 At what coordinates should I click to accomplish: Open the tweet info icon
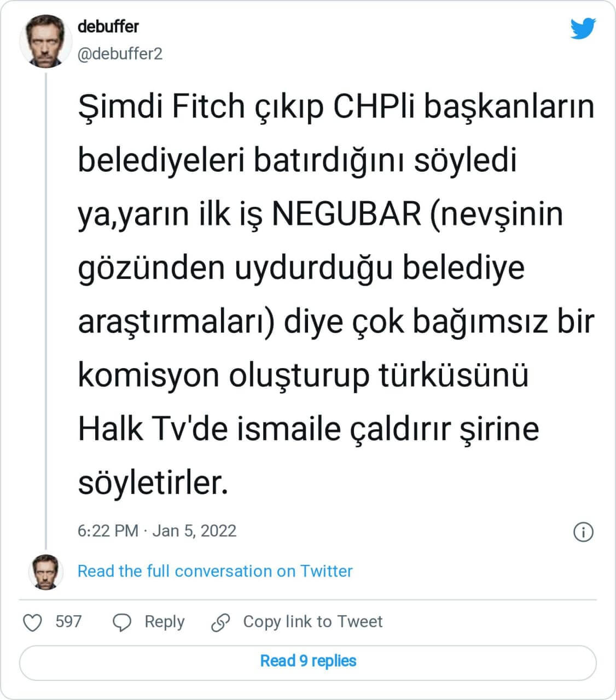point(583,532)
